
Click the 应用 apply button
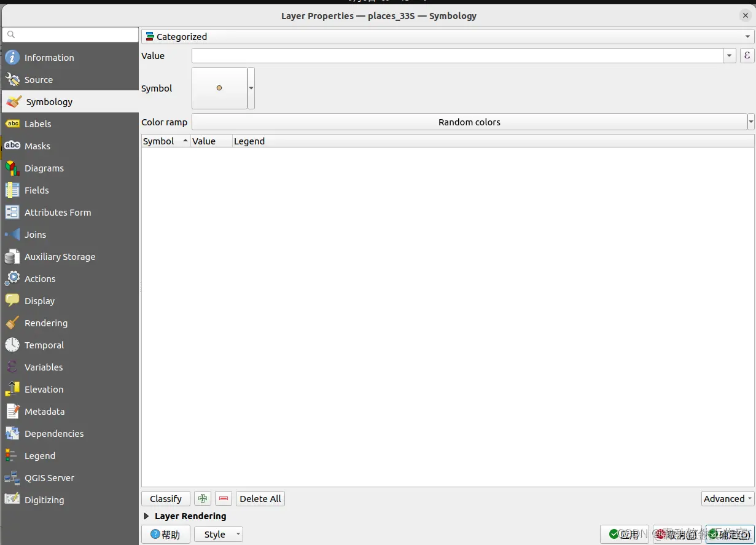click(625, 535)
